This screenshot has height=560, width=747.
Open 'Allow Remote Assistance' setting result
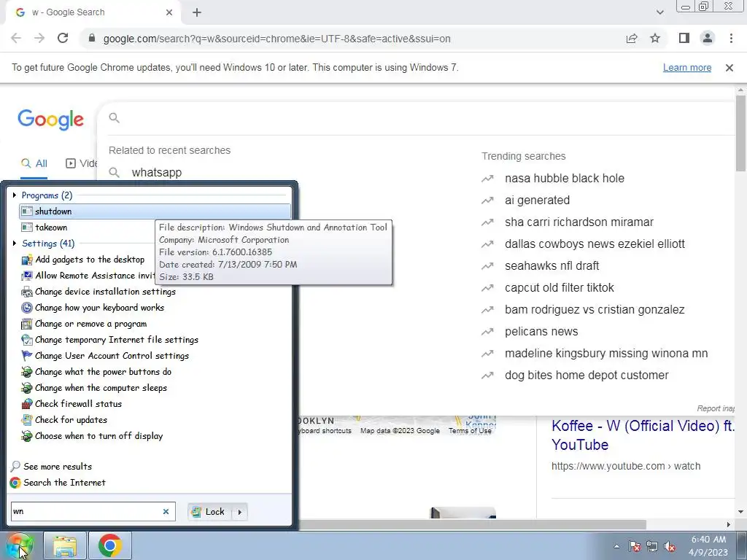point(88,276)
